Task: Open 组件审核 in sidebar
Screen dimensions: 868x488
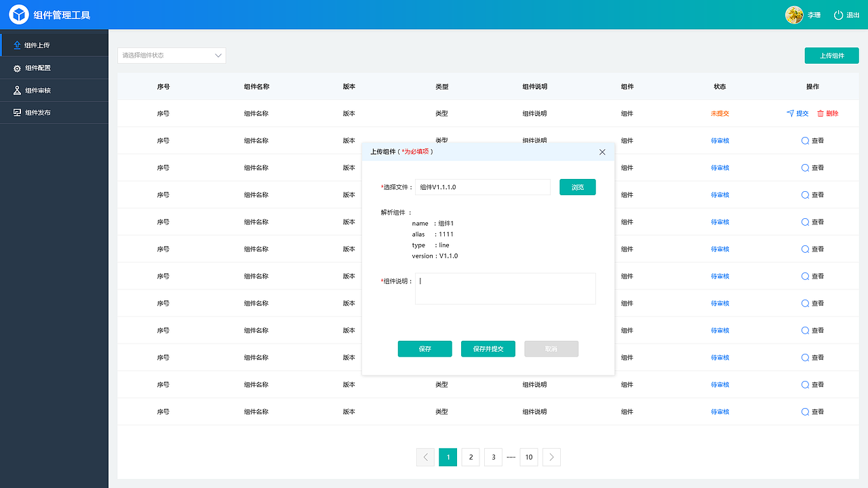Action: [x=54, y=90]
